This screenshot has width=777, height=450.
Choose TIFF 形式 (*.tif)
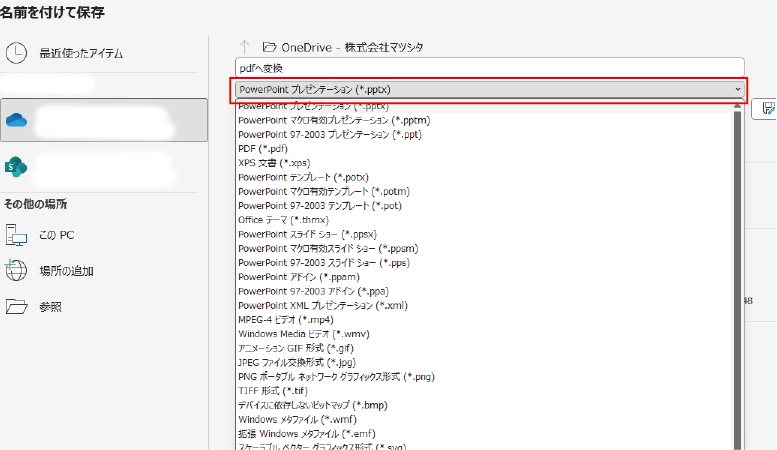[x=273, y=391]
